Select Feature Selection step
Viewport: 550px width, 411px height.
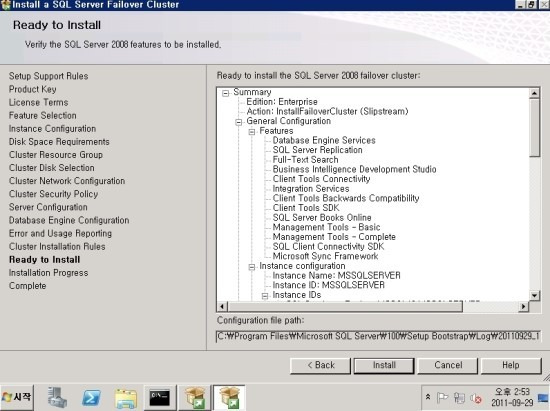42,115
